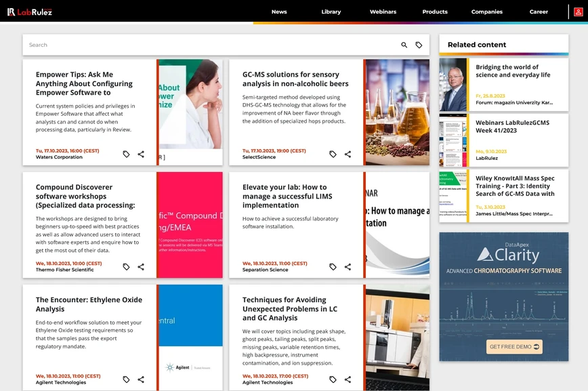
Task: Share the GC-MS solutions webinar
Action: tap(348, 155)
